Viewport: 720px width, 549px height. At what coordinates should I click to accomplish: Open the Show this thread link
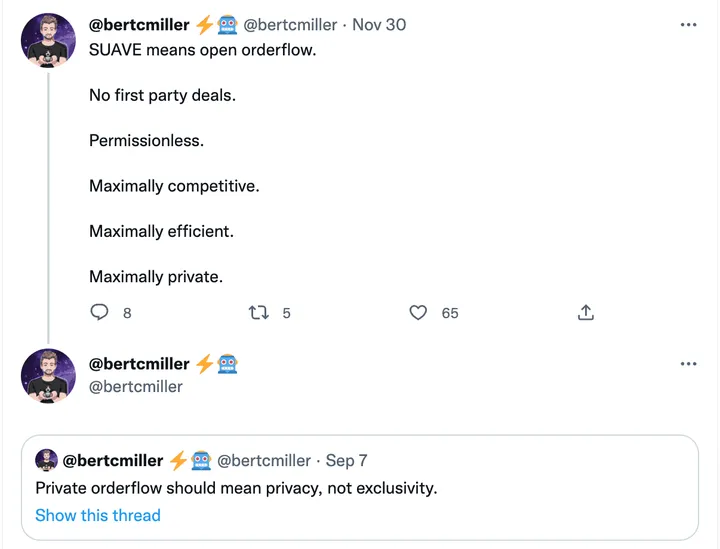pos(97,516)
